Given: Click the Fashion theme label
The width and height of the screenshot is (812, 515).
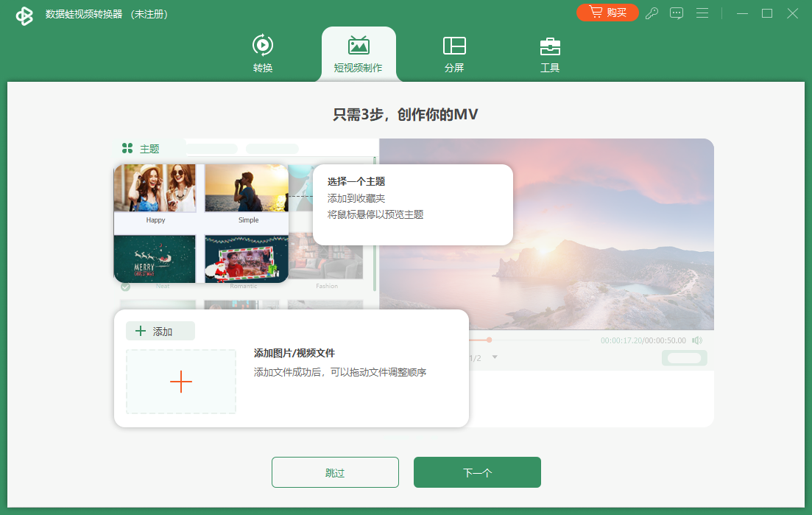Looking at the screenshot, I should (327, 286).
